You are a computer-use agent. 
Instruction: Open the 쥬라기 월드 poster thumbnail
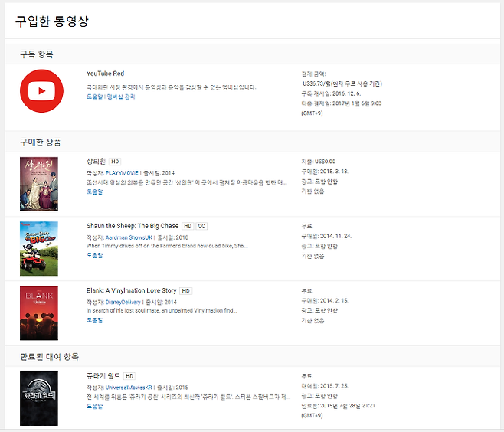click(x=39, y=398)
